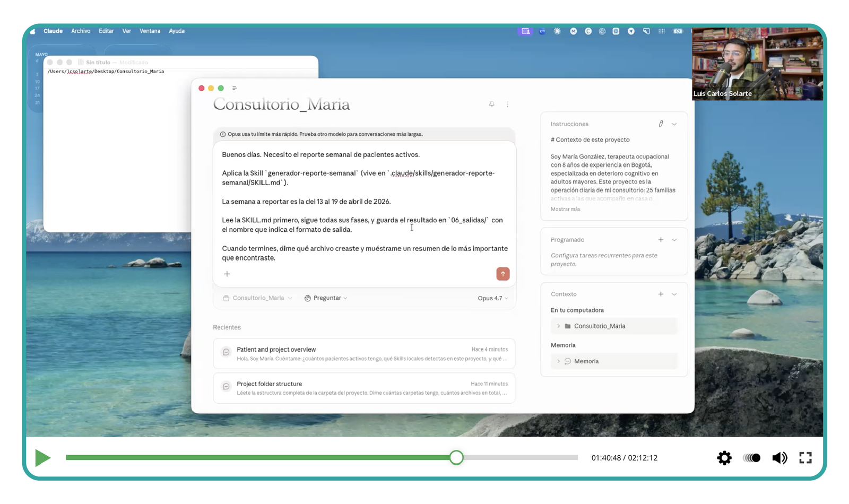
Task: Open the Project folder structure recent chat
Action: [364, 388]
